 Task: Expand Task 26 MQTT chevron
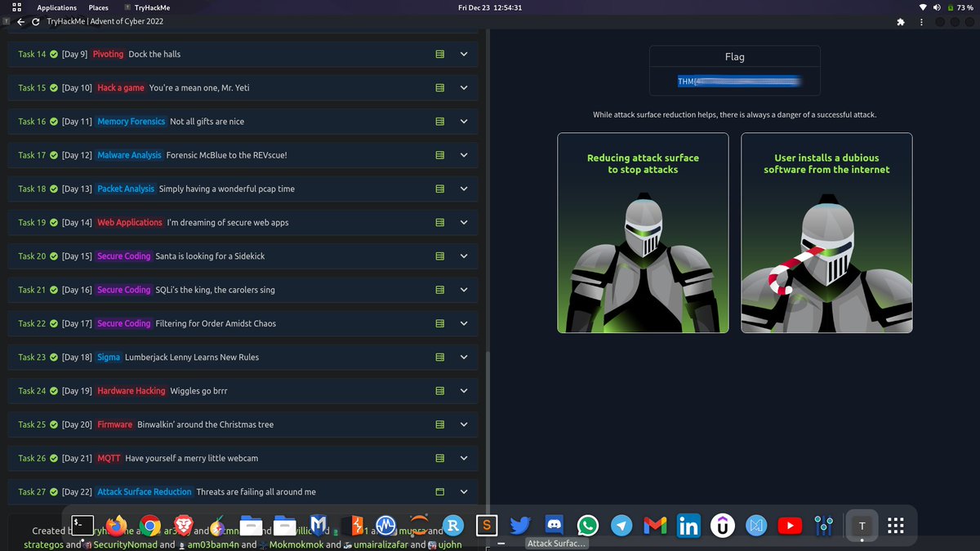[464, 458]
